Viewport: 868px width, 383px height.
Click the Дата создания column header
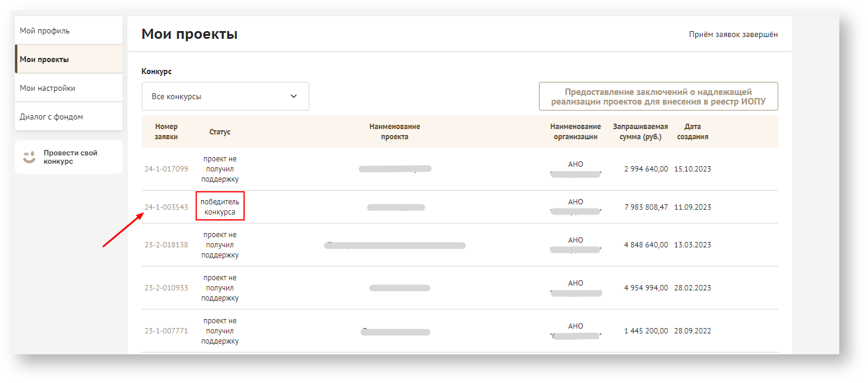(693, 131)
